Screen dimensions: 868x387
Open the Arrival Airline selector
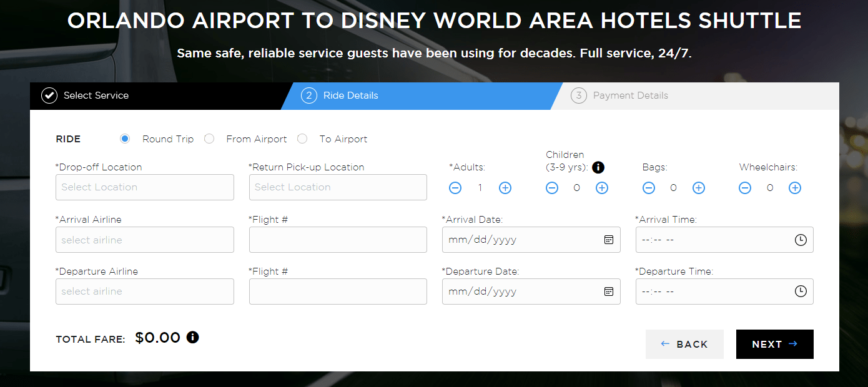144,239
